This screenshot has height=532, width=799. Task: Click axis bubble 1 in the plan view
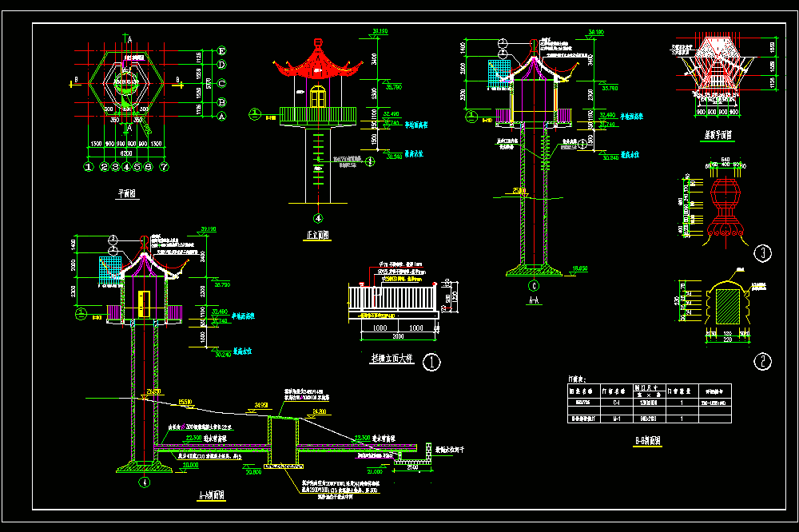89,167
